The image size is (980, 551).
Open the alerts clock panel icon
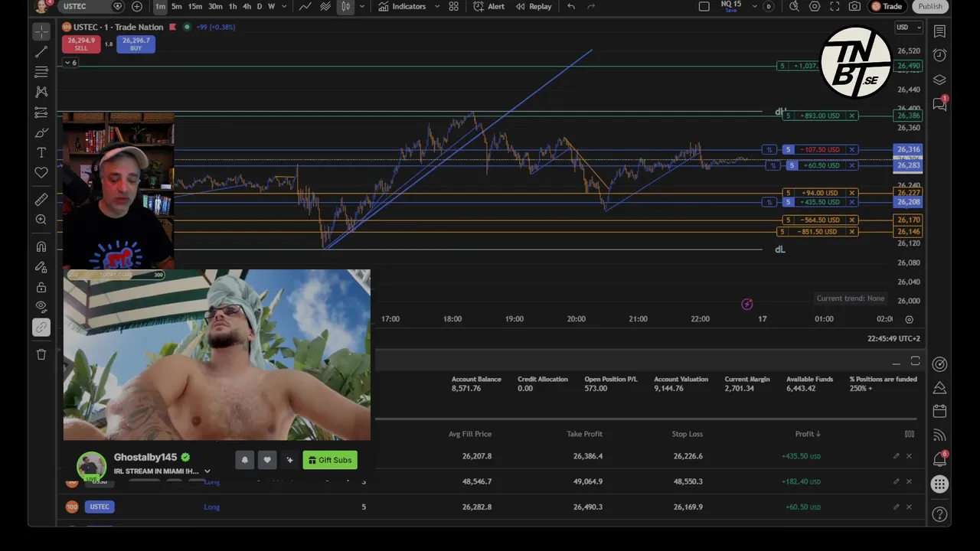pos(939,55)
